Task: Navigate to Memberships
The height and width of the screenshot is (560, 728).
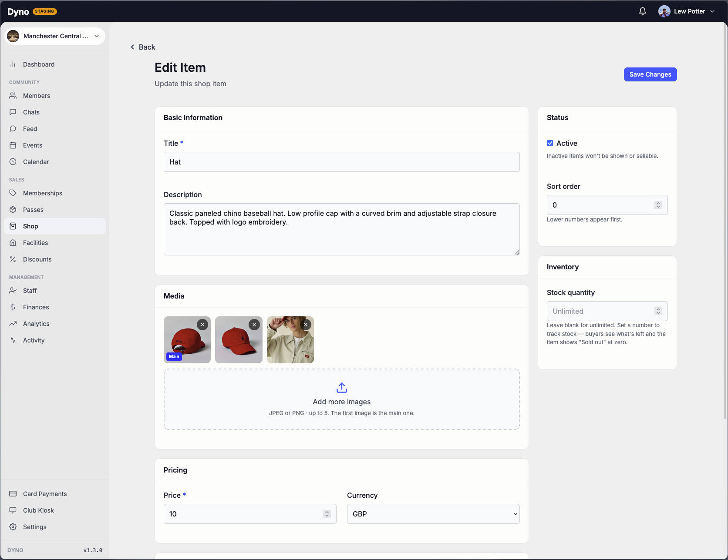Action: click(x=55, y=193)
